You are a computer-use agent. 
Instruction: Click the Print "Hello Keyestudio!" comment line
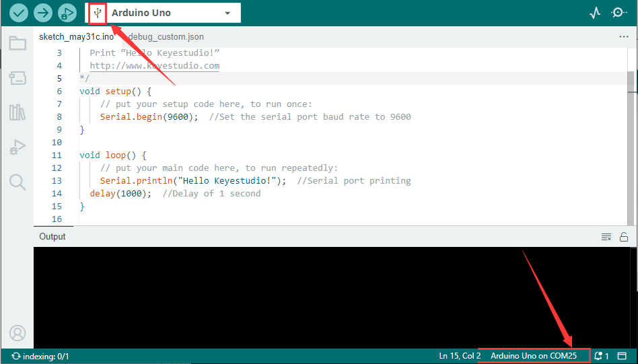(155, 53)
